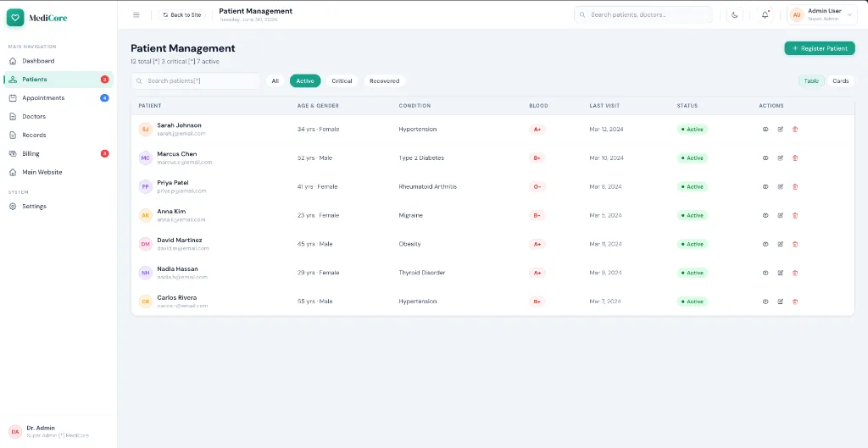Click the Rheumatoid Arthritis condition cell
This screenshot has width=868, height=448.
428,187
